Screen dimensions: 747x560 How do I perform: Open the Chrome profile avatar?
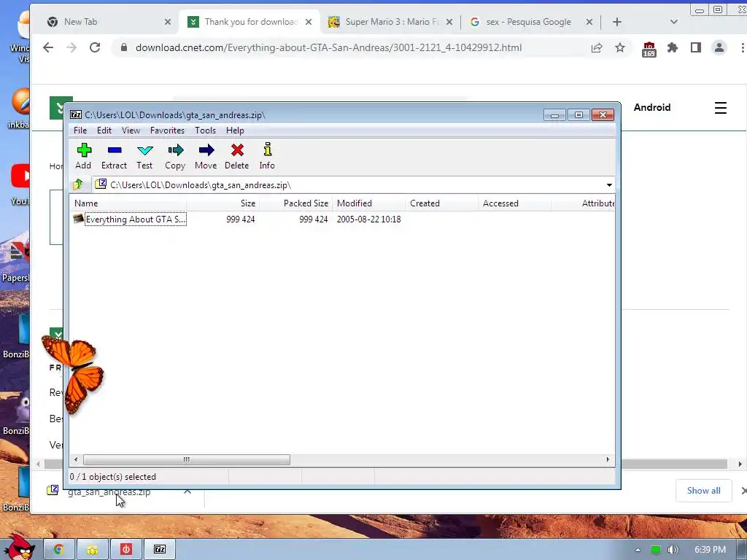(719, 47)
